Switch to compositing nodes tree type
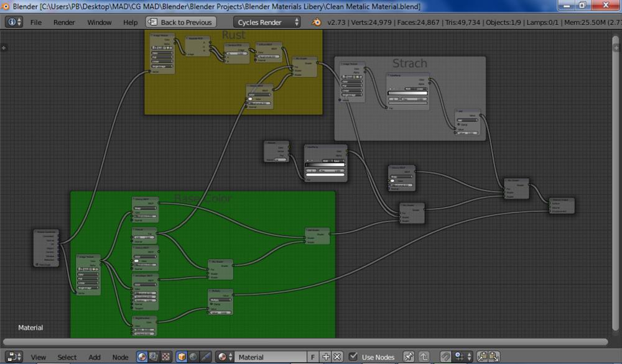The width and height of the screenshot is (622, 364). coord(154,357)
